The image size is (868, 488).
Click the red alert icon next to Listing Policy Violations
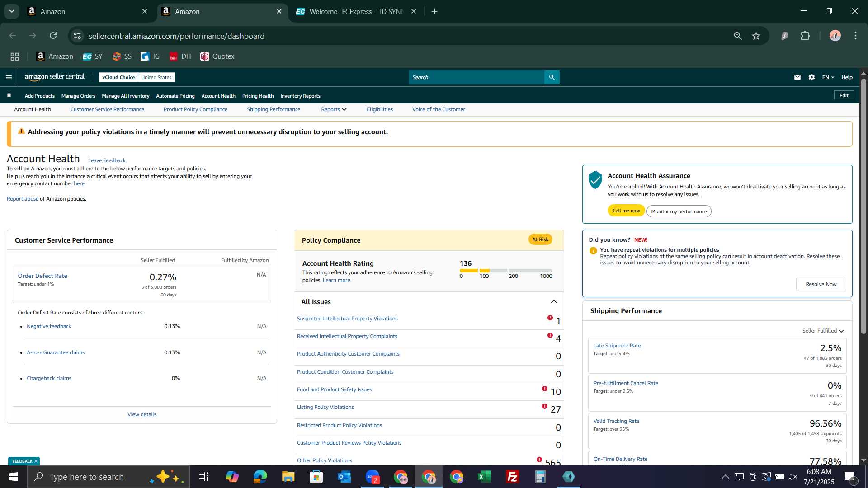[x=545, y=406]
